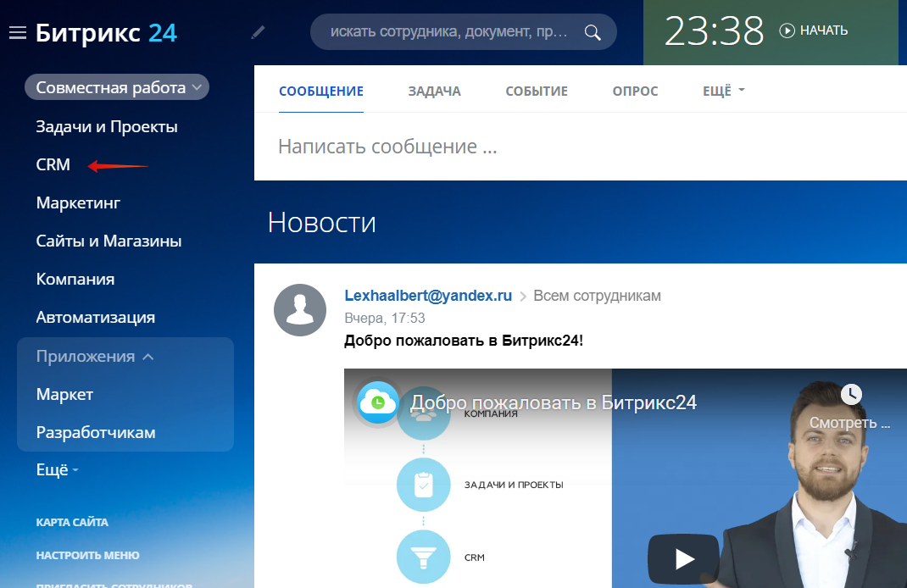Open the hamburger menu beside Битрикс 24

[18, 33]
